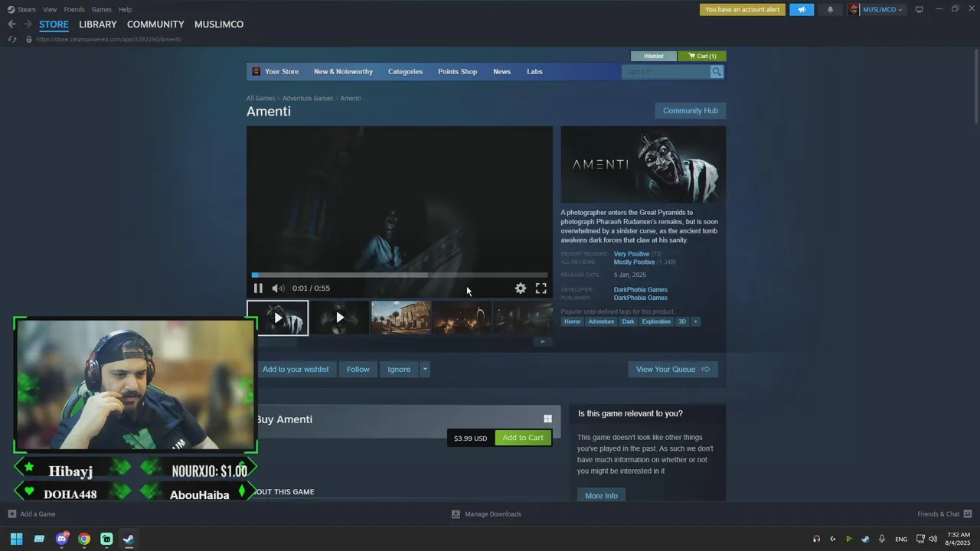Screen dimensions: 980x551
Task: Open the Friends menu
Action: (x=74, y=9)
